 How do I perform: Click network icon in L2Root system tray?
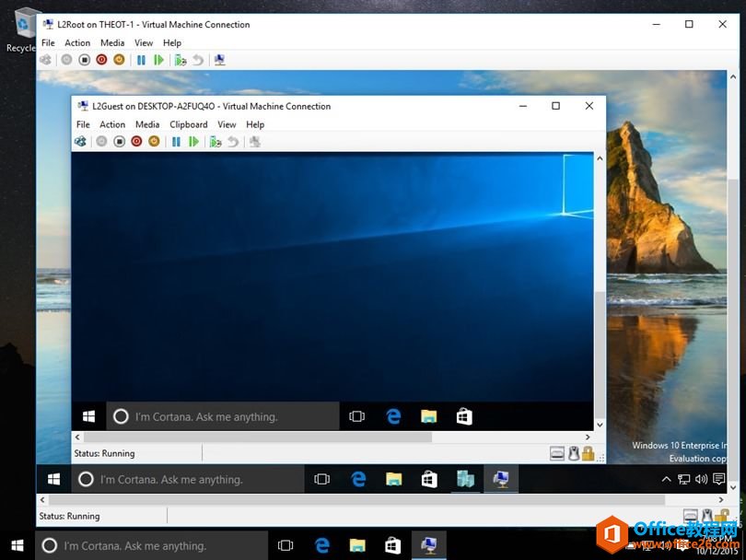click(683, 479)
